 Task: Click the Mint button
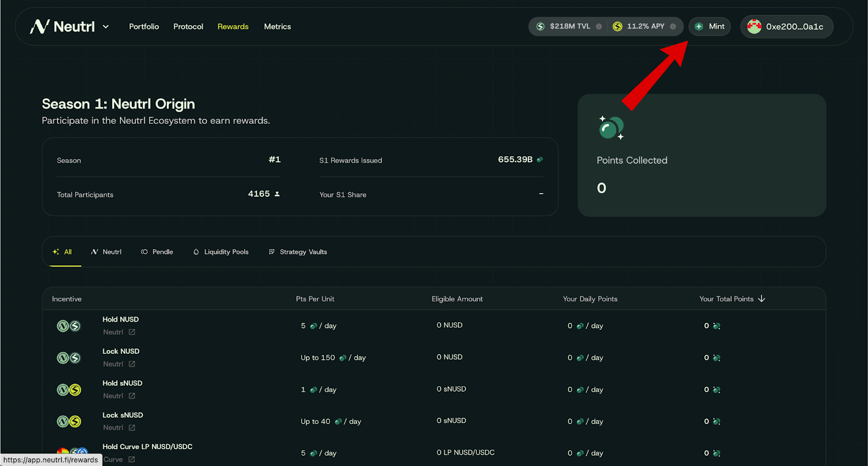(x=710, y=27)
